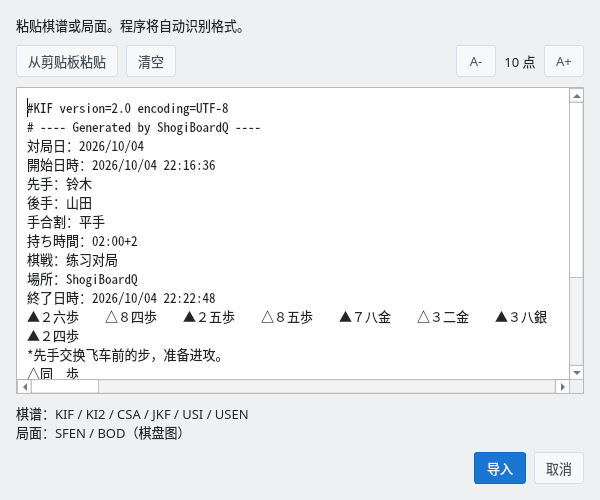Click the vertical scrollbar down arrow
Image resolution: width=600 pixels, height=500 pixels.
[x=576, y=372]
